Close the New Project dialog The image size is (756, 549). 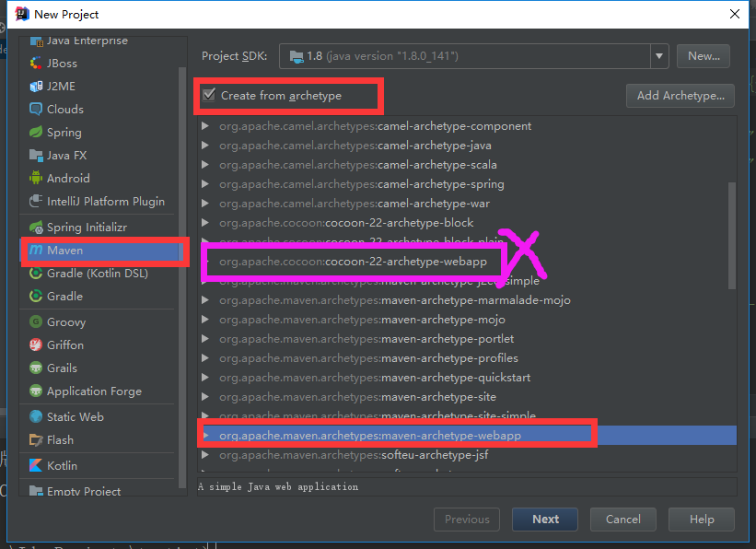tap(734, 14)
